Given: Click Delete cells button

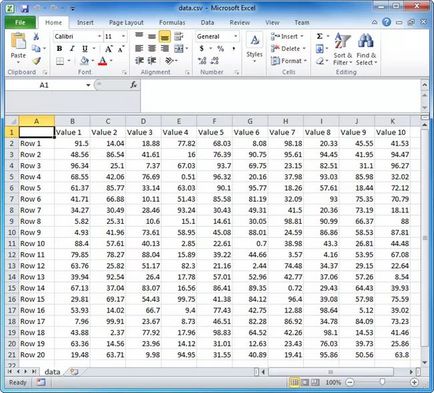Looking at the screenshot, I should pyautogui.click(x=288, y=49).
